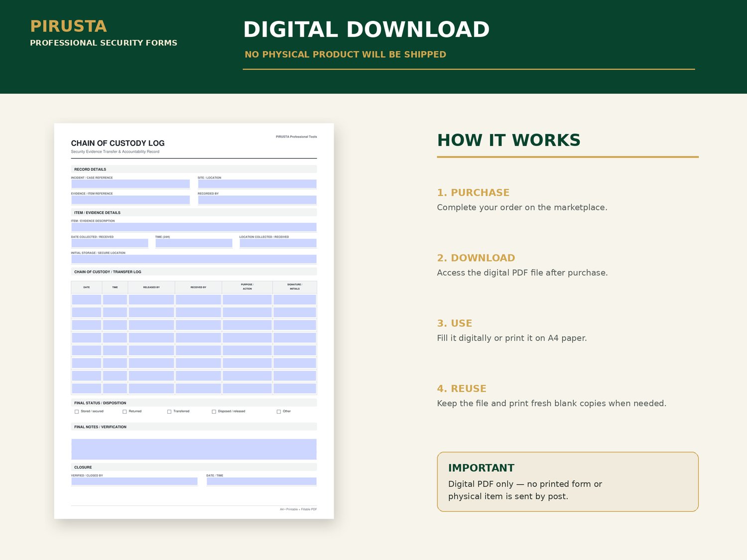Click the PIRUSTA brand name
The image size is (747, 560).
[x=68, y=26]
